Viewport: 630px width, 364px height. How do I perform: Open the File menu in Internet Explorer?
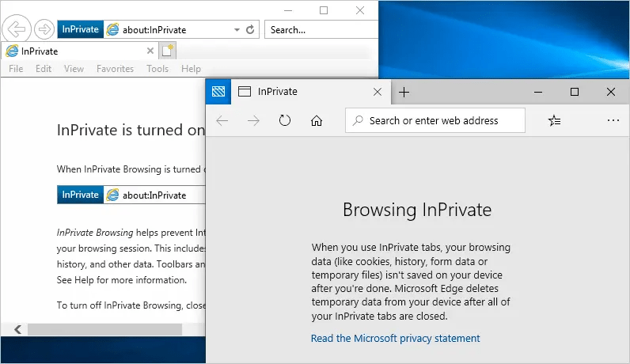tap(16, 69)
